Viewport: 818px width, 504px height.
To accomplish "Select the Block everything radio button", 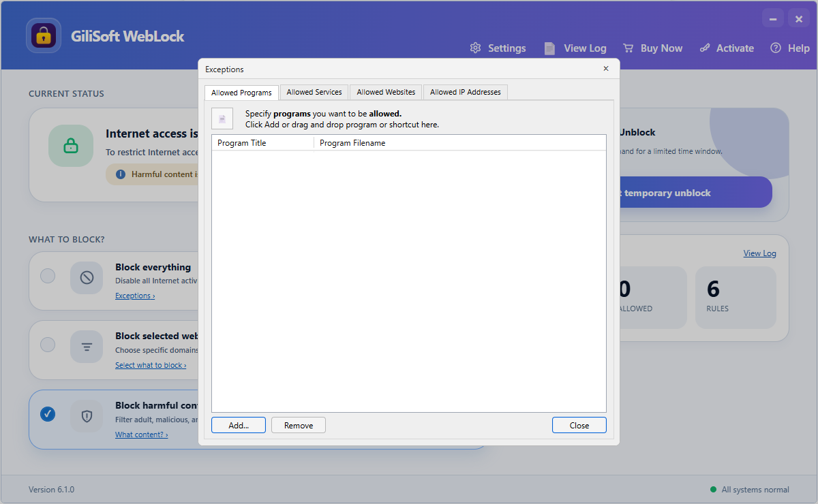I will coord(48,276).
